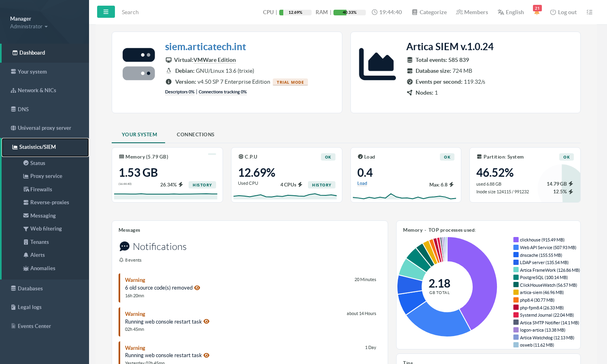Click the artica-siem yellow legend swatch
Image resolution: width=607 pixels, height=364 pixels.
[x=516, y=292]
